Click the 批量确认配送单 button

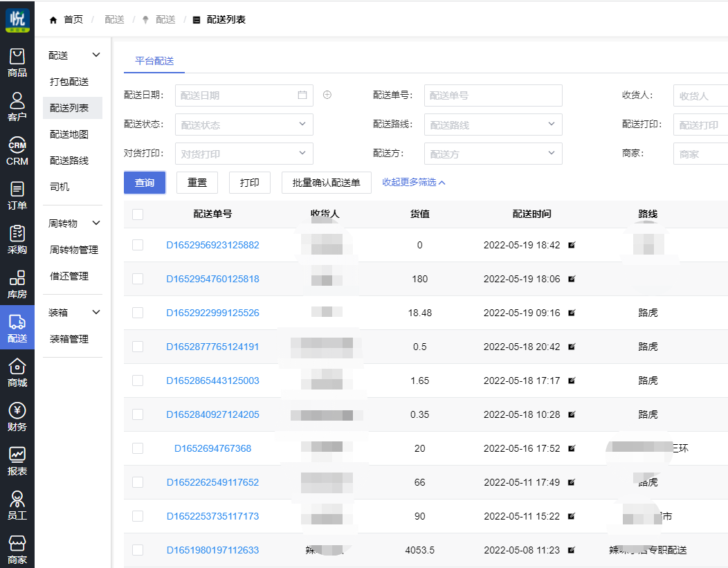(x=327, y=183)
